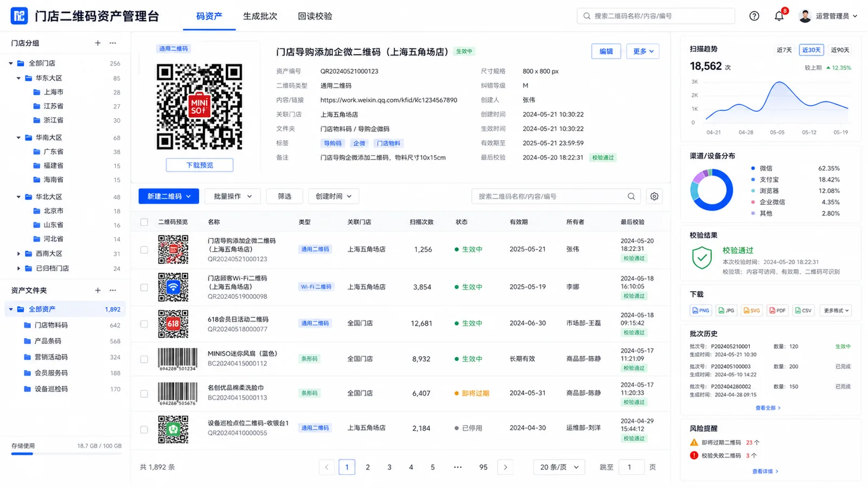This screenshot has width=868, height=488.
Task: Click the orange warning icon for 即将过期二维码
Action: pyautogui.click(x=694, y=442)
